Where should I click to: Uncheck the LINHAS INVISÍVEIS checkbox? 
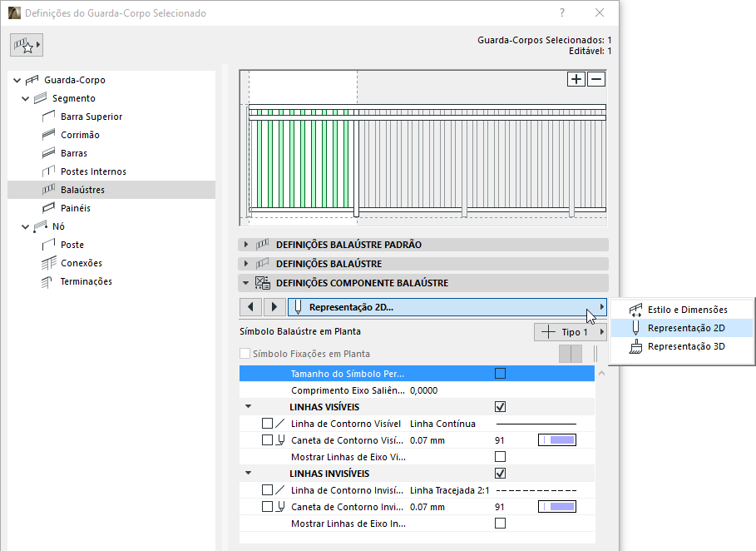[x=501, y=474]
